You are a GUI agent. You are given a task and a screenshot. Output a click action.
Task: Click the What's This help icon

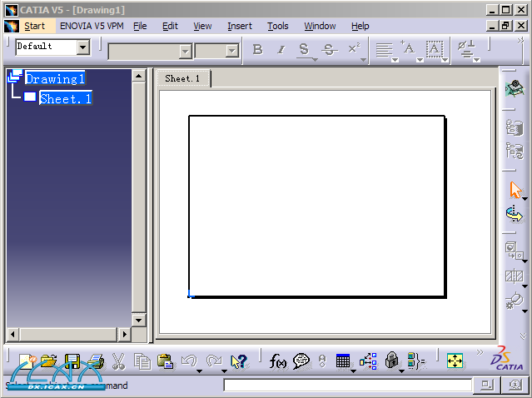tap(239, 361)
